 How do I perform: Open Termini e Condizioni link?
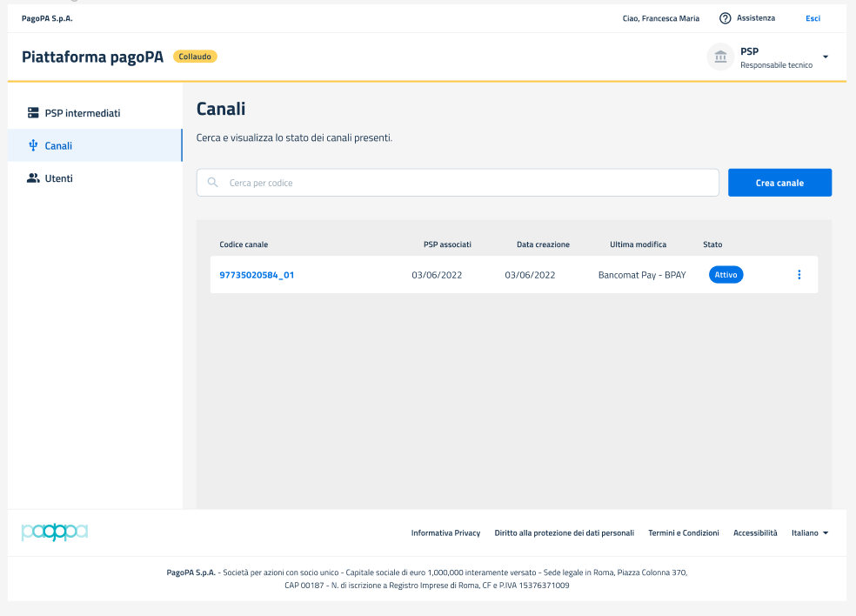tap(683, 532)
